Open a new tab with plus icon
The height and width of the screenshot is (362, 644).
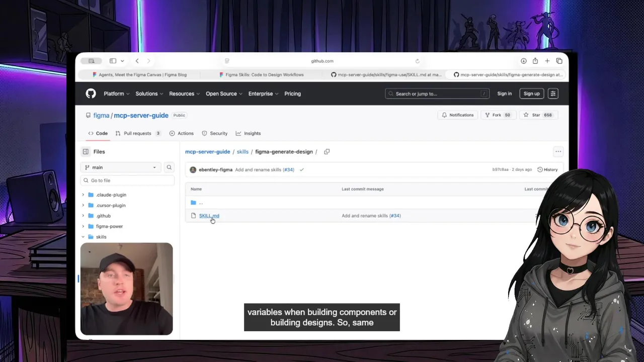click(547, 61)
